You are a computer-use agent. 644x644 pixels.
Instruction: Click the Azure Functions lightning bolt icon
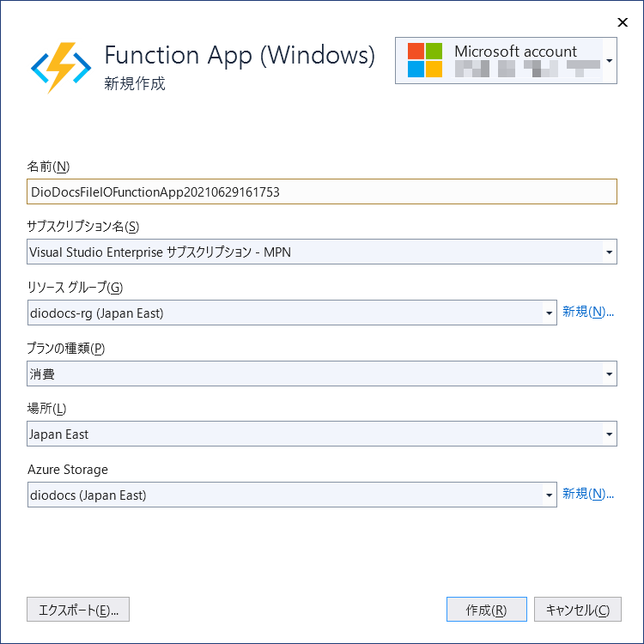tap(61, 68)
